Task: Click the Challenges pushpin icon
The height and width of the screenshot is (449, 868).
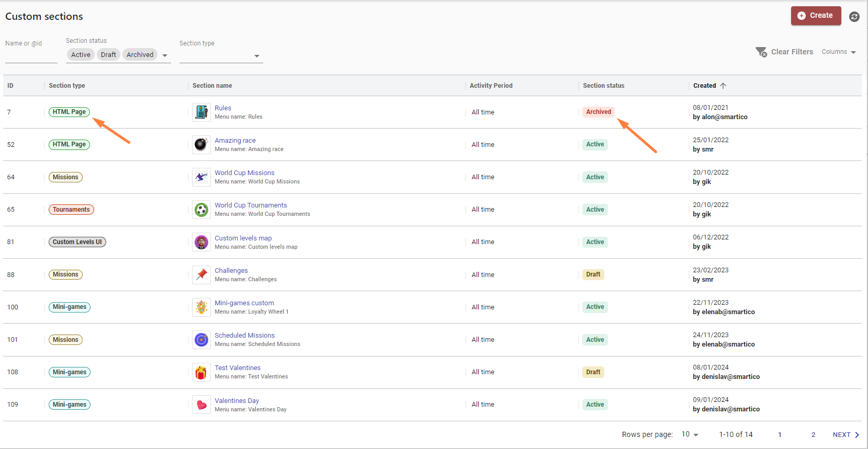Action: [201, 274]
